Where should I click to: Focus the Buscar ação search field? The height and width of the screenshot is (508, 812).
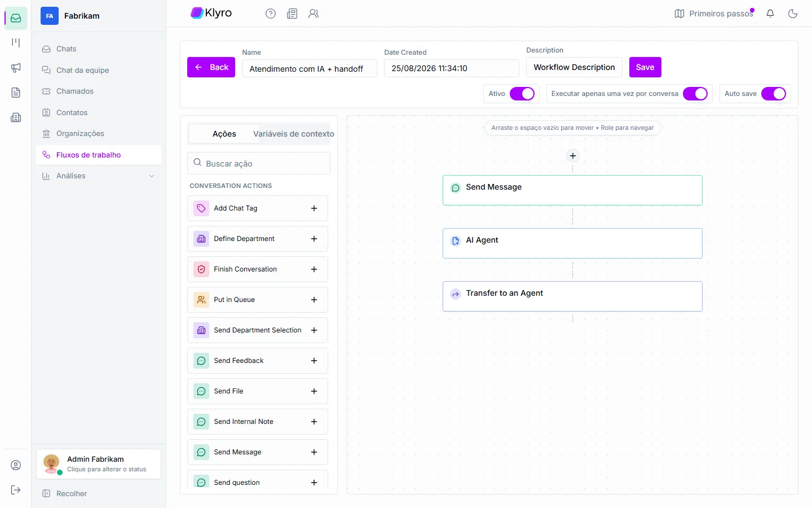click(x=259, y=163)
